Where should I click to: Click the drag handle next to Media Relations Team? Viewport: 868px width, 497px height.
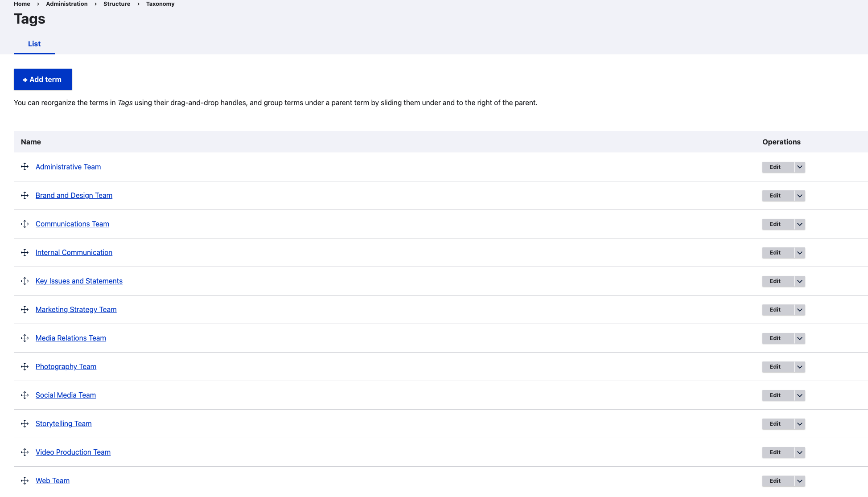click(x=25, y=338)
